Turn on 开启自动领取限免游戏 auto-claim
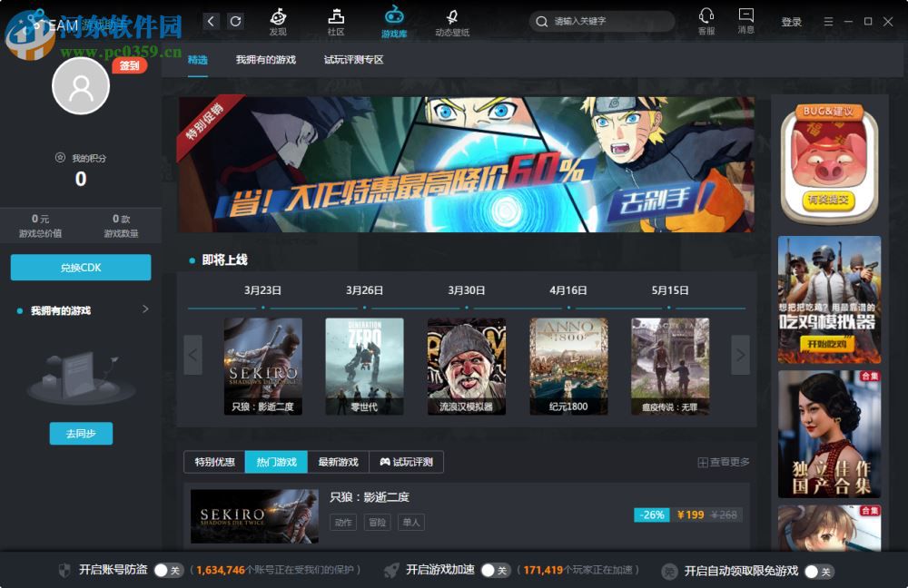This screenshot has height=588, width=908. click(820, 571)
